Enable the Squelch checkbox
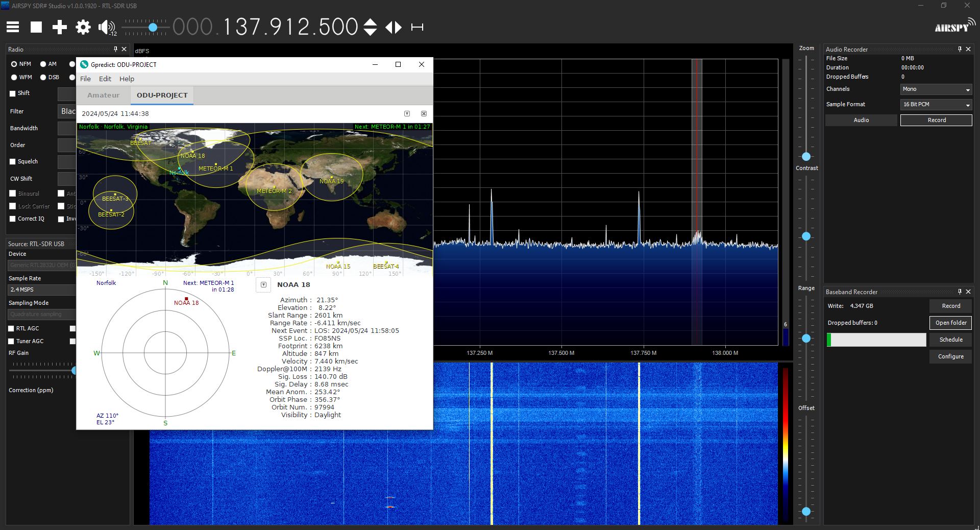Viewport: 980px width, 530px height. click(x=13, y=161)
